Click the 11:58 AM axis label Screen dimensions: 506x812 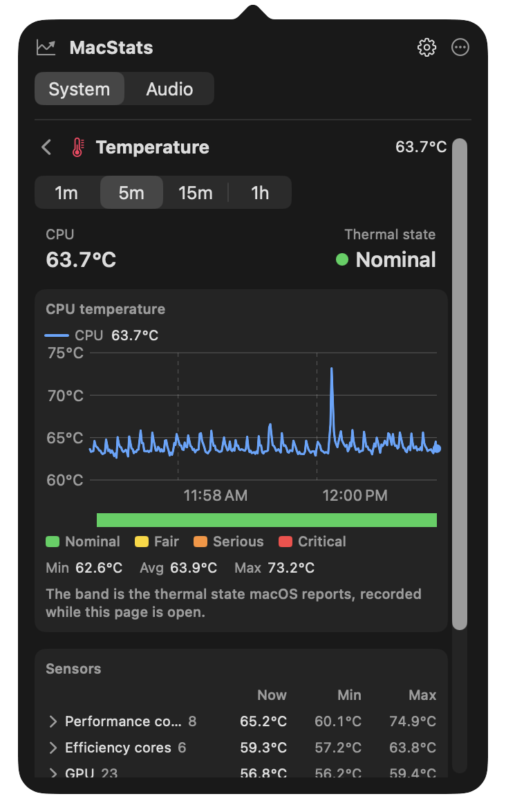pyautogui.click(x=216, y=496)
